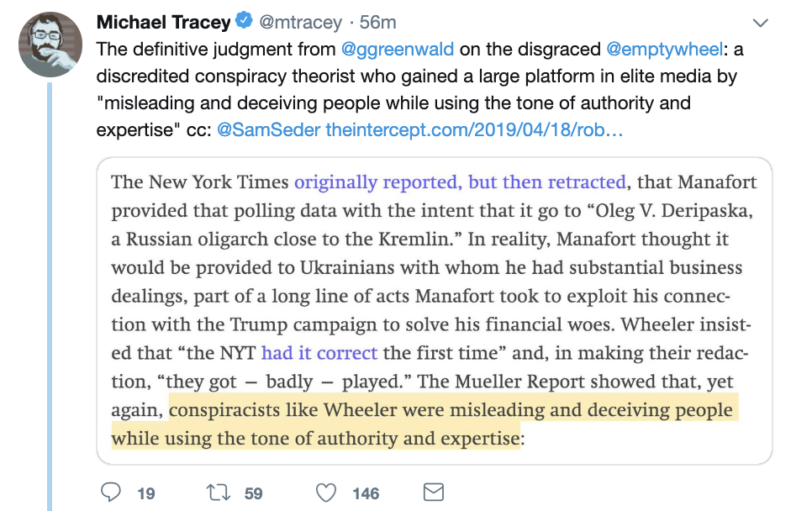The width and height of the screenshot is (812, 511).
Task: Open the @mtracey handle
Action: [x=300, y=22]
